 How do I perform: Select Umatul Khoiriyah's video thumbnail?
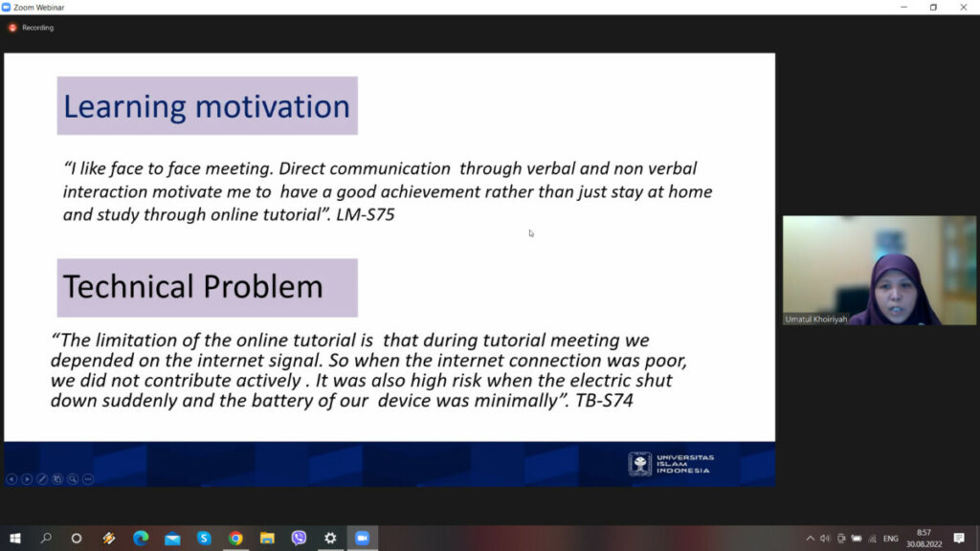point(879,270)
